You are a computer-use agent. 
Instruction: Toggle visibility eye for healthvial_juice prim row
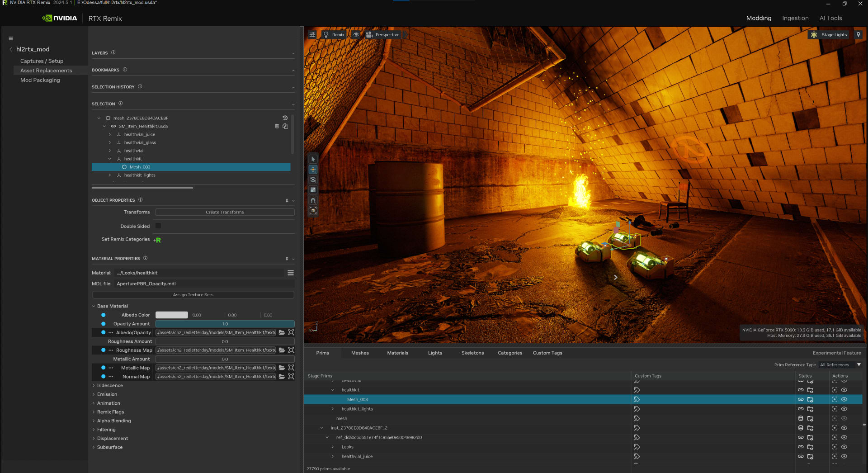[x=844, y=456]
